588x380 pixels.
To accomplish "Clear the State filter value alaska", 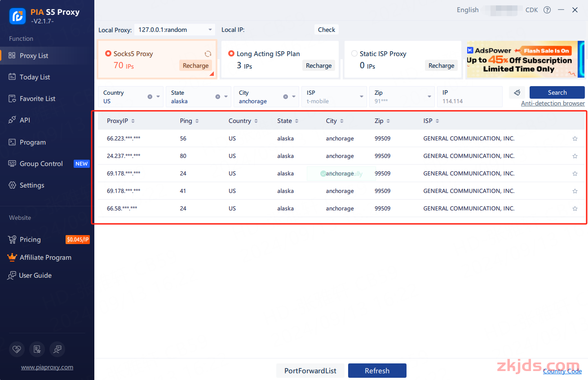I will 218,96.
